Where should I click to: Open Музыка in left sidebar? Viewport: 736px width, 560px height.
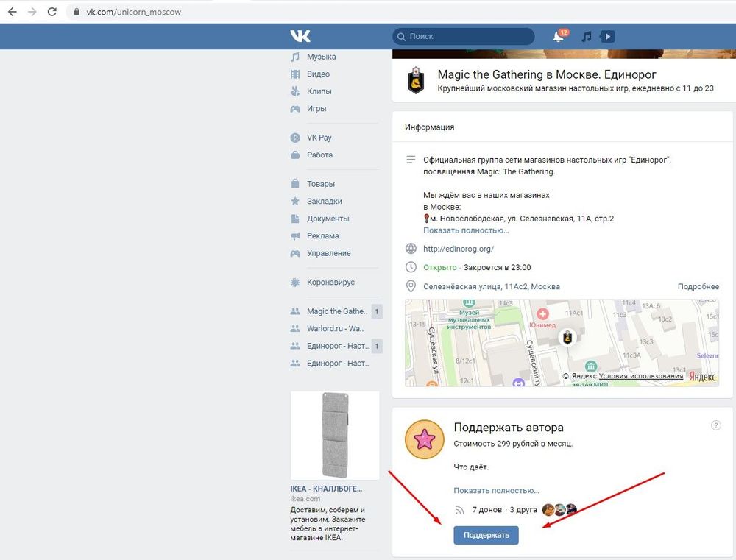(x=321, y=57)
